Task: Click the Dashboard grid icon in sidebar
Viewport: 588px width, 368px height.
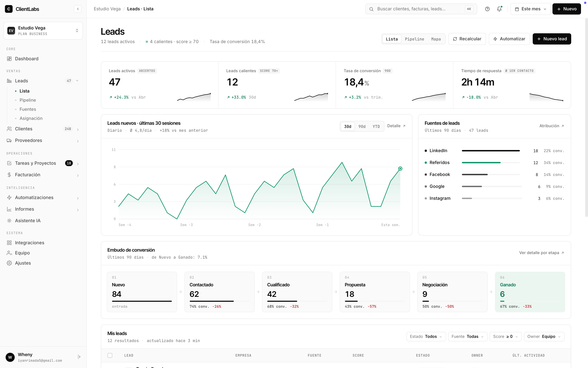Action: pyautogui.click(x=9, y=59)
